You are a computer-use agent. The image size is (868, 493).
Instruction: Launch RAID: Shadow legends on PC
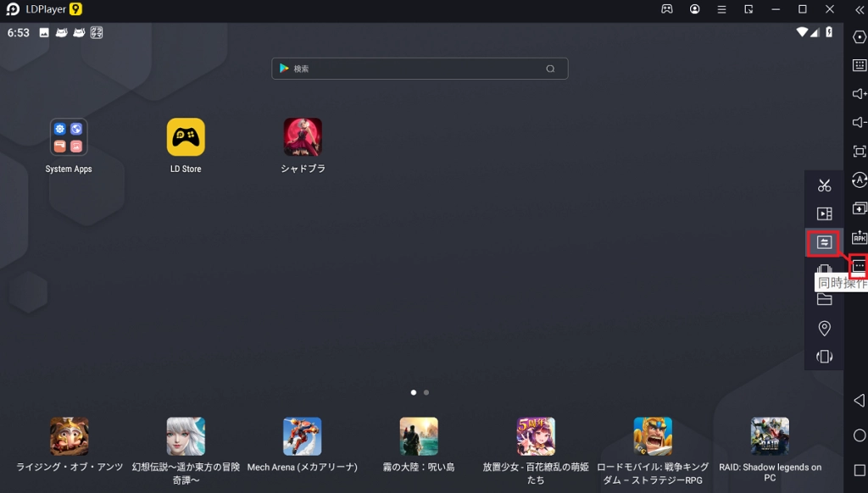click(770, 436)
